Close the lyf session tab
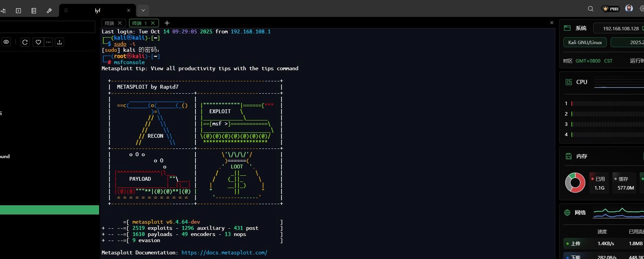This screenshot has height=259, width=644. coord(129,10)
